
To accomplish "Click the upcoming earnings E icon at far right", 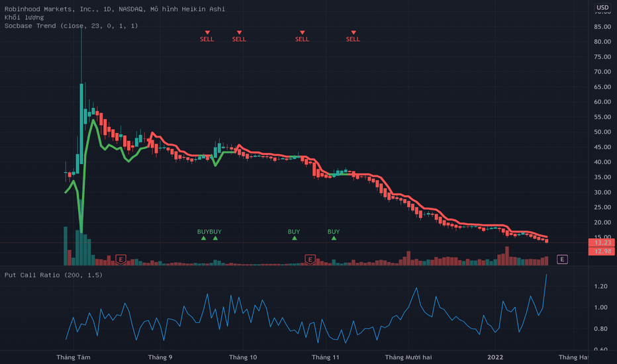I will pyautogui.click(x=562, y=259).
